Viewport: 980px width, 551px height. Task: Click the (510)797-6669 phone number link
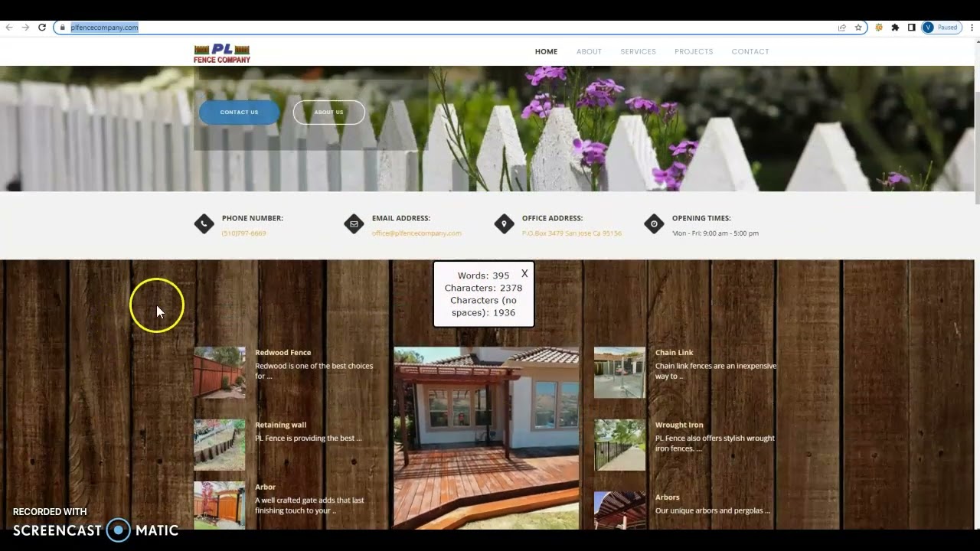pyautogui.click(x=244, y=233)
